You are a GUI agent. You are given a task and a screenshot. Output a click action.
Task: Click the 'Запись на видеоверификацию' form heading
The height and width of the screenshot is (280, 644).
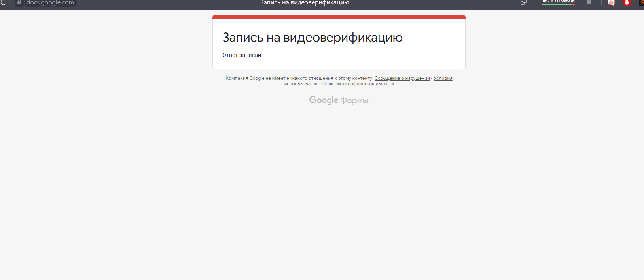[x=312, y=38]
